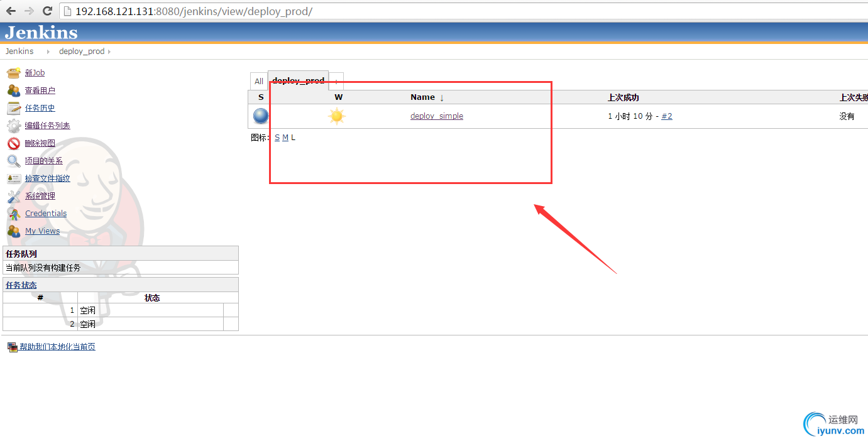
Task: Click the 编辑任务列表 gear icon
Action: 14,126
